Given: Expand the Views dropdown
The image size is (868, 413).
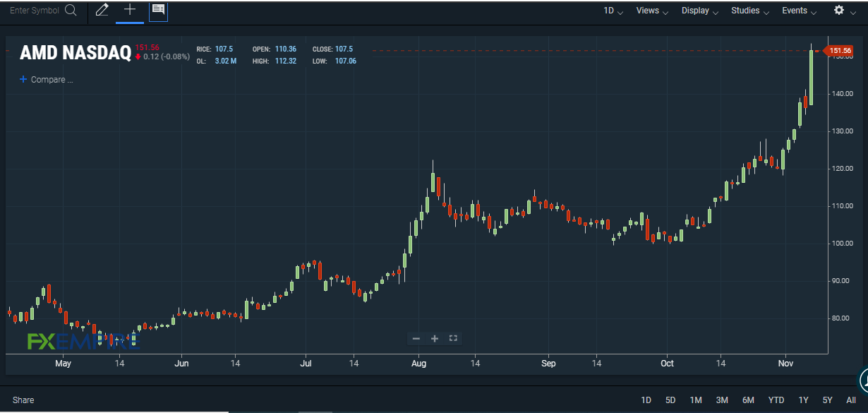Looking at the screenshot, I should coord(652,11).
